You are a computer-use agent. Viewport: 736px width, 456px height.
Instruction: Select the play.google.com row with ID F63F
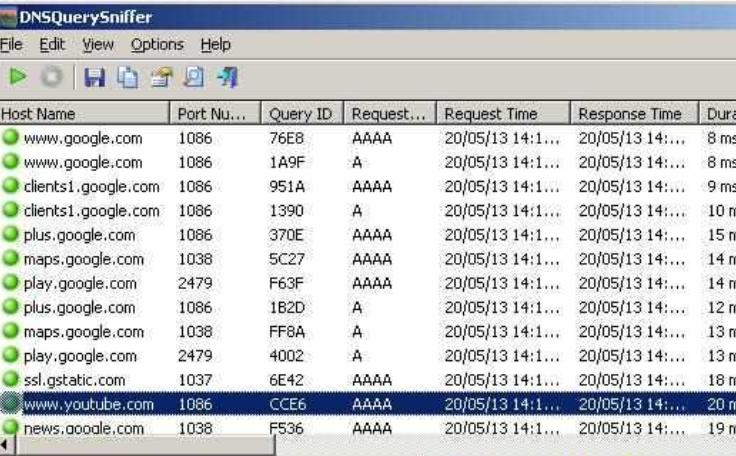tap(368, 283)
